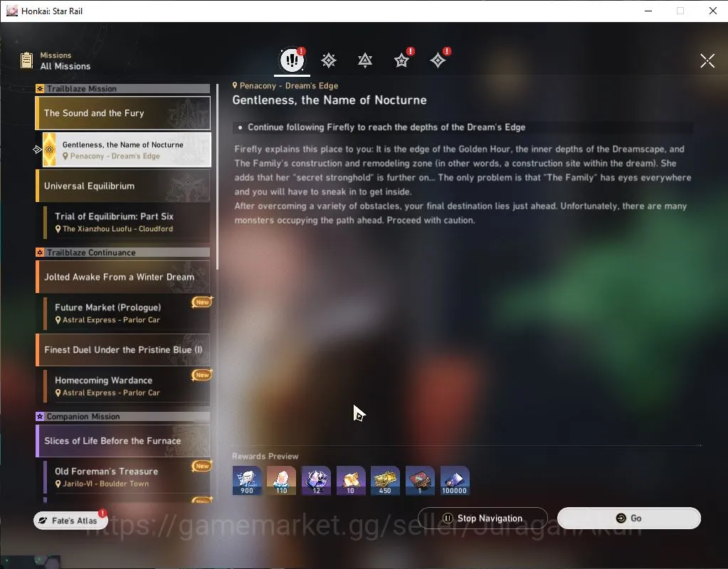
Task: Click the Stellar Jade reward icon showing 900
Action: [x=247, y=480]
